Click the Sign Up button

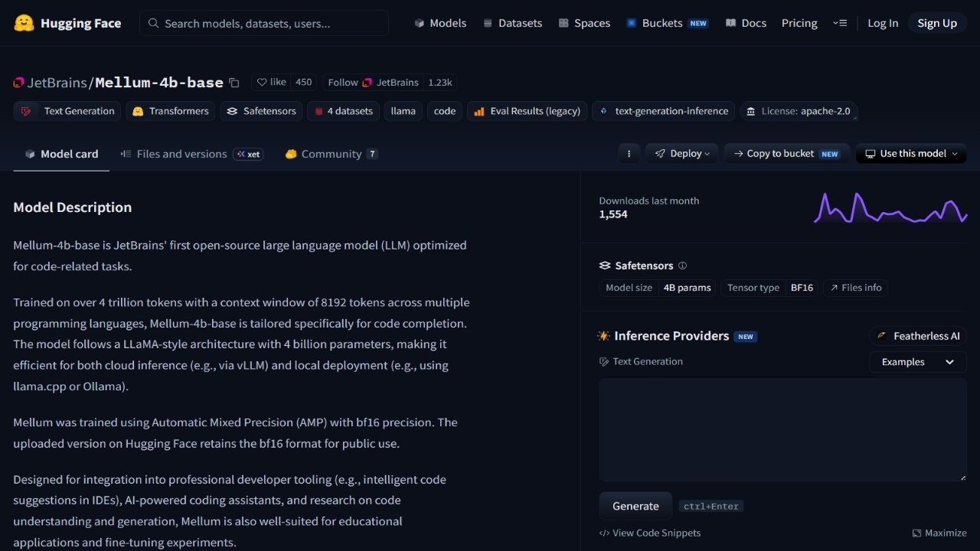pos(937,23)
